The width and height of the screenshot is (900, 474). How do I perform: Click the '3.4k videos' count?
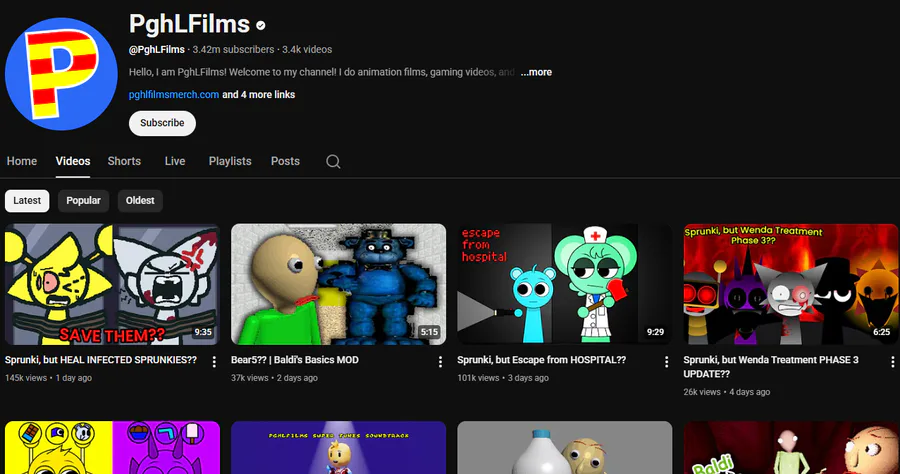point(307,50)
